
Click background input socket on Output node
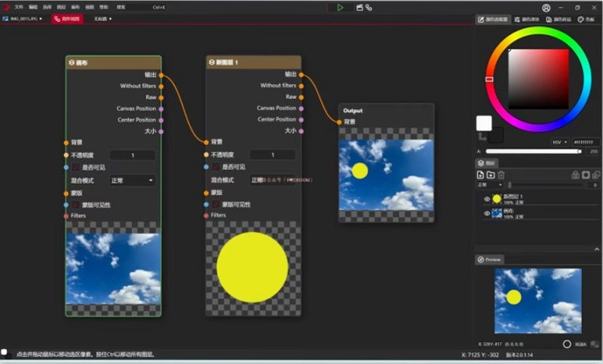(x=339, y=122)
